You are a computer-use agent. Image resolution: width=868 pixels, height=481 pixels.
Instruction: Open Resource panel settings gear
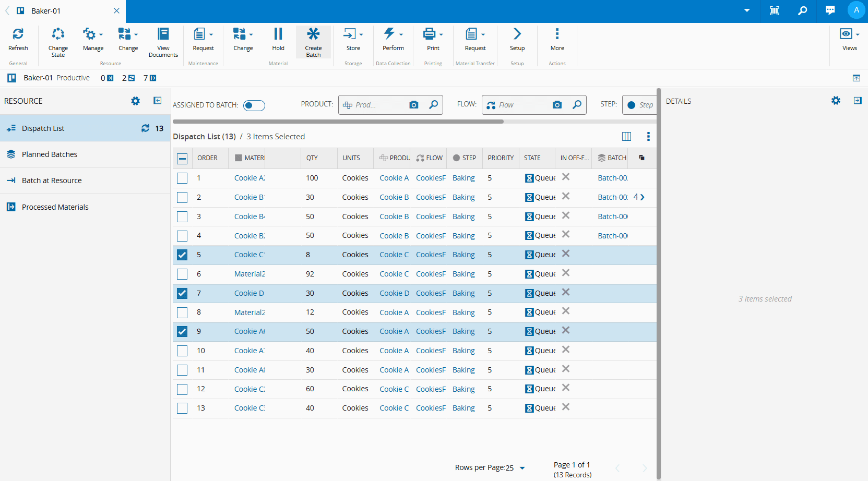[x=136, y=101]
